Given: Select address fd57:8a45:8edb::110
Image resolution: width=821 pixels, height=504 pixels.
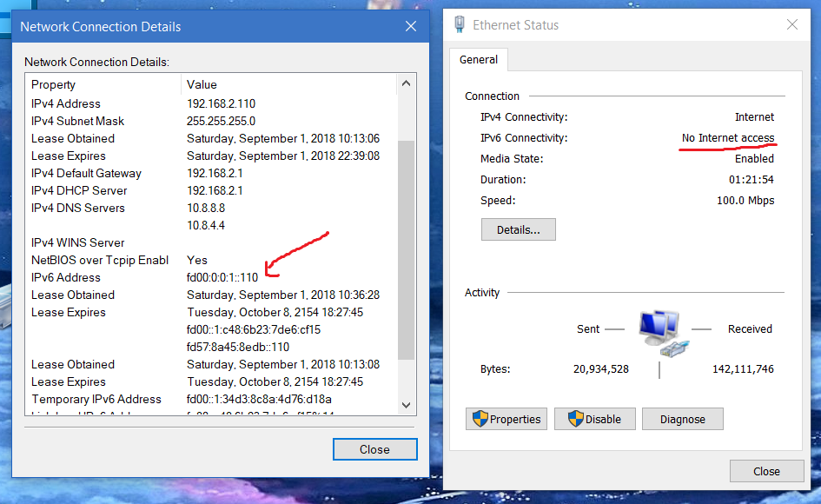Looking at the screenshot, I should click(238, 347).
